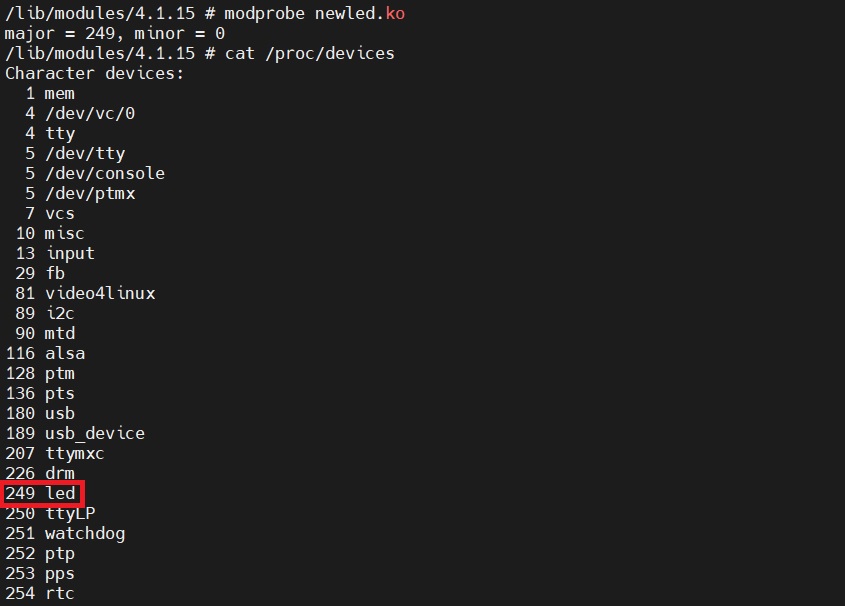845x606 pixels.
Task: Click the '250 ttyLP' device line
Action: [50, 513]
